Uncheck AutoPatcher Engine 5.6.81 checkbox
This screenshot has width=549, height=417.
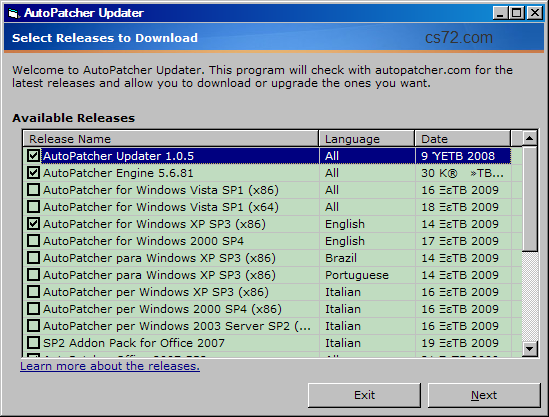[x=34, y=173]
